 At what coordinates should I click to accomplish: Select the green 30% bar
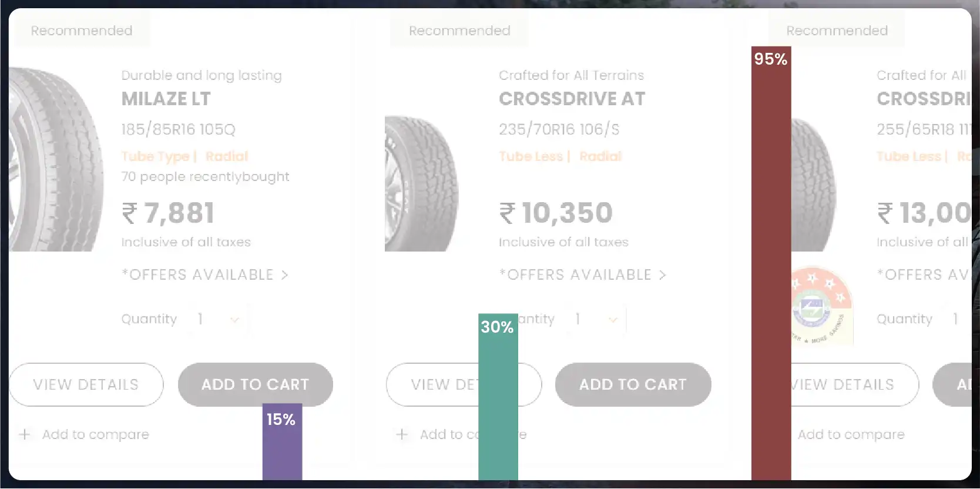pyautogui.click(x=498, y=397)
